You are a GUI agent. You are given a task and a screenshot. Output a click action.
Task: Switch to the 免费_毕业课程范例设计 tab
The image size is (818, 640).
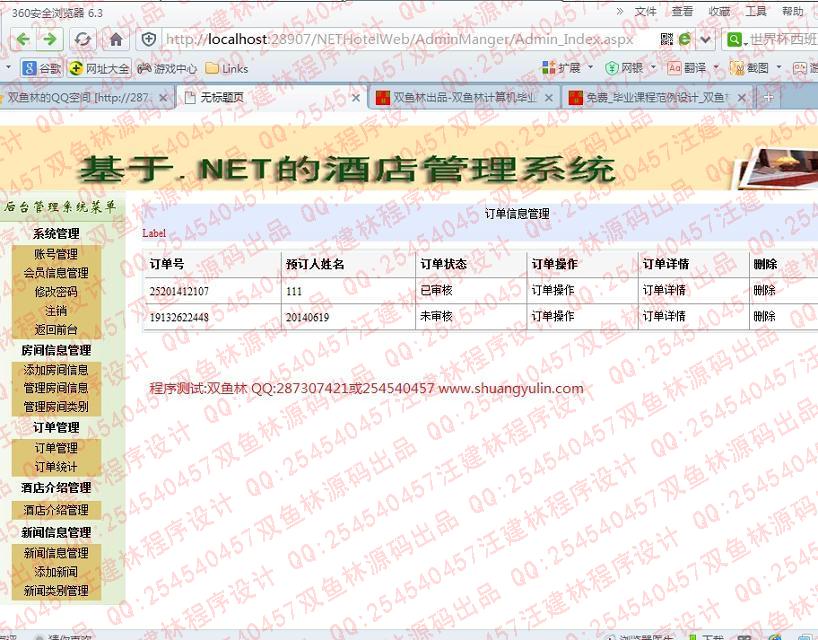click(x=656, y=98)
